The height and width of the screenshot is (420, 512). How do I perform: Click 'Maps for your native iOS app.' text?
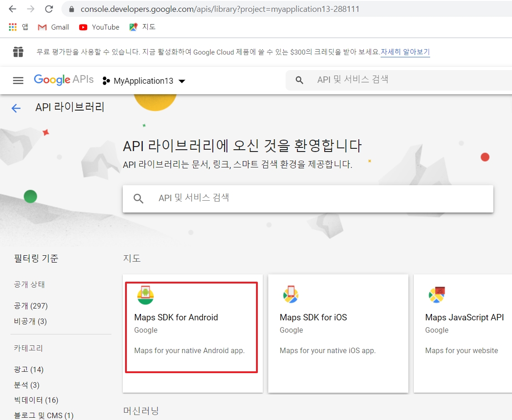click(x=328, y=350)
